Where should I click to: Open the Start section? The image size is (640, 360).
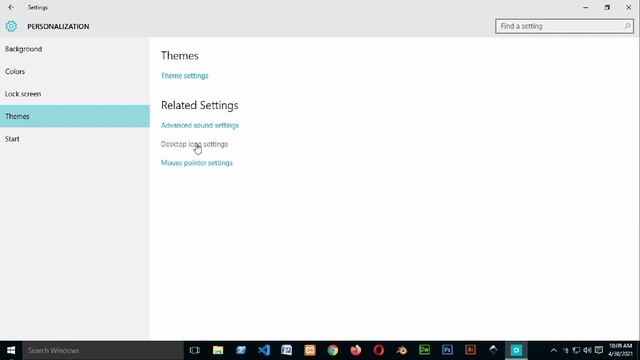[x=75, y=139]
